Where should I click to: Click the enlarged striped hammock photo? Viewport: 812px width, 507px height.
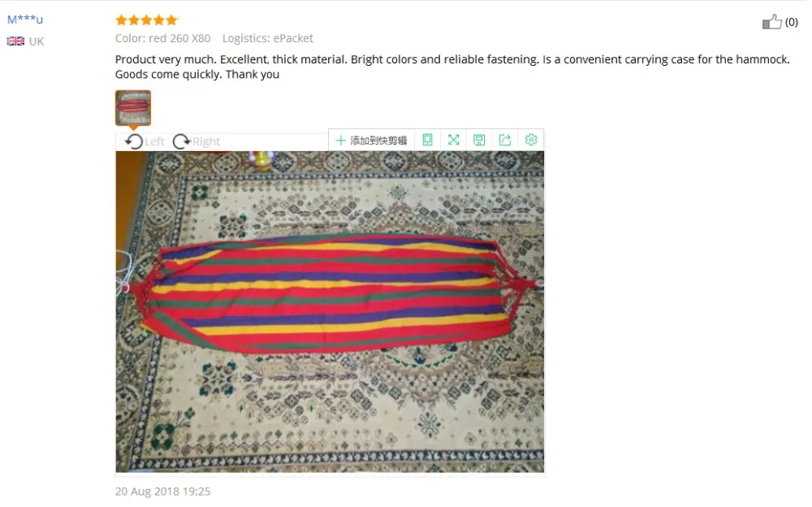pos(330,311)
